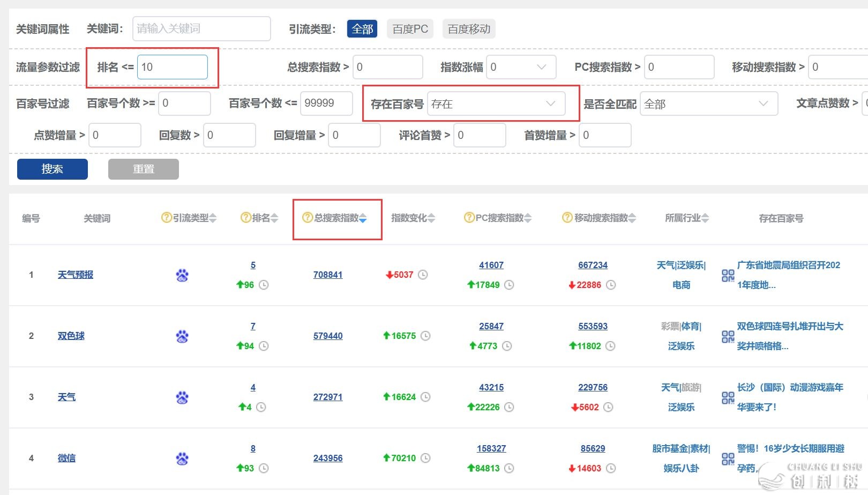This screenshot has height=495, width=868.
Task: Select 百度移动 traffic type filter
Action: [469, 29]
